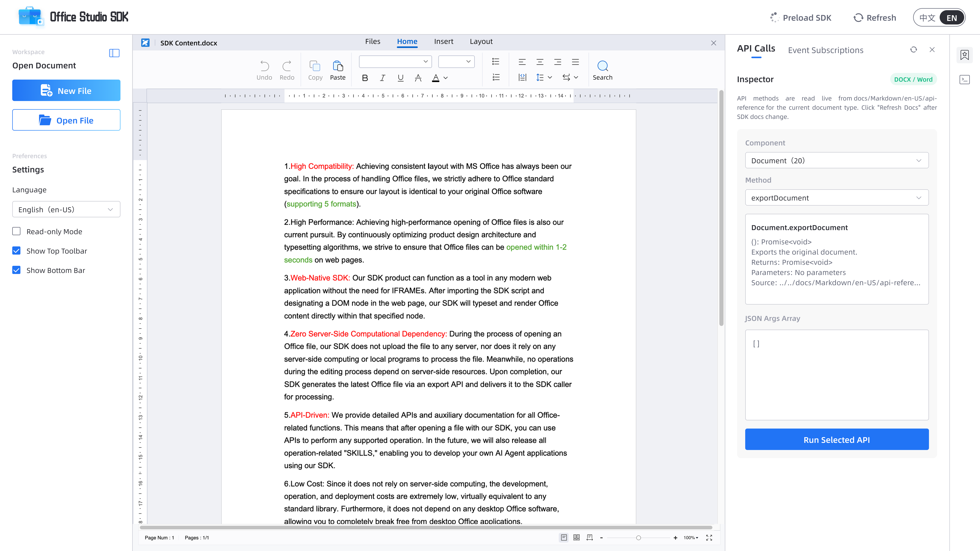This screenshot has height=551, width=980.
Task: Click the Paste icon
Action: click(338, 66)
